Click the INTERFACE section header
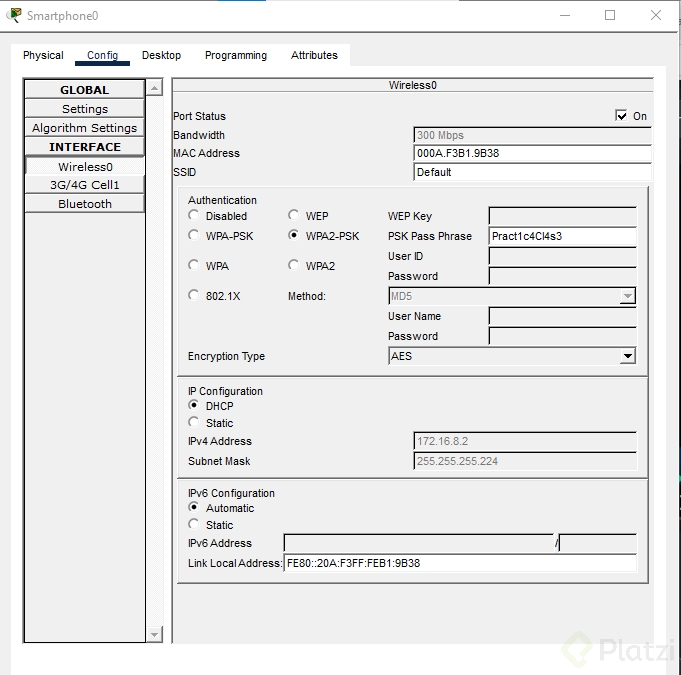Screen dimensions: 681x675 coord(85,147)
